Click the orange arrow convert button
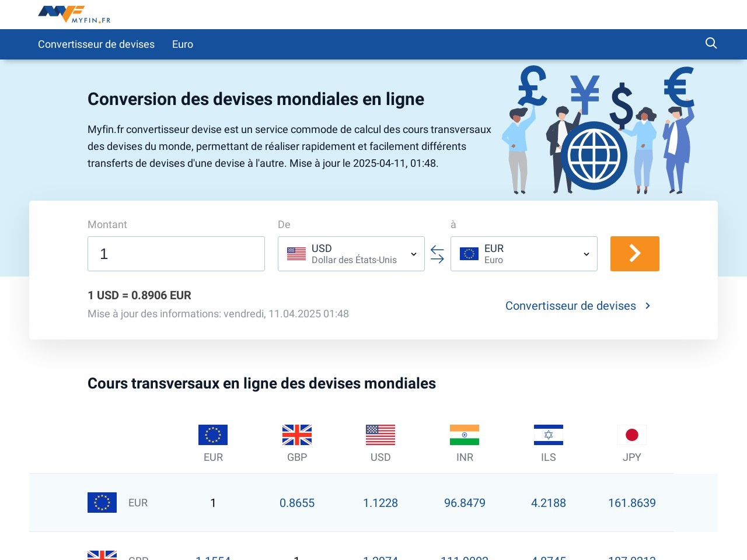747x560 pixels. pos(635,254)
